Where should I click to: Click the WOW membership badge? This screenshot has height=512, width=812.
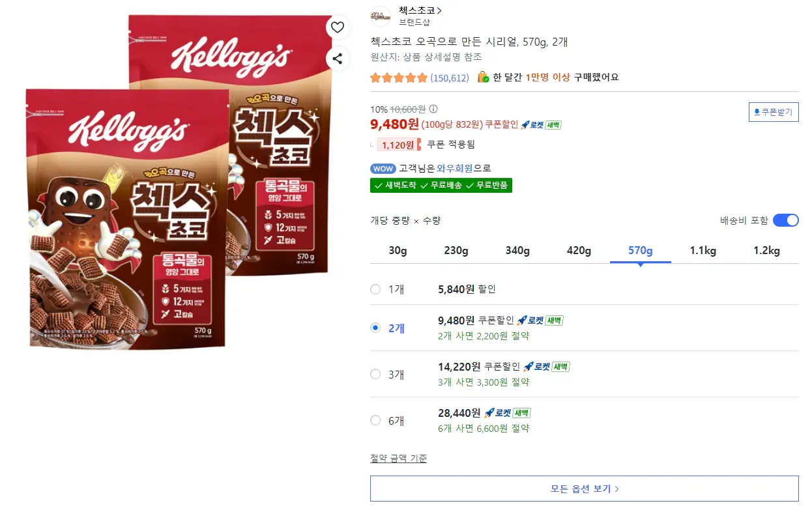pyautogui.click(x=383, y=168)
